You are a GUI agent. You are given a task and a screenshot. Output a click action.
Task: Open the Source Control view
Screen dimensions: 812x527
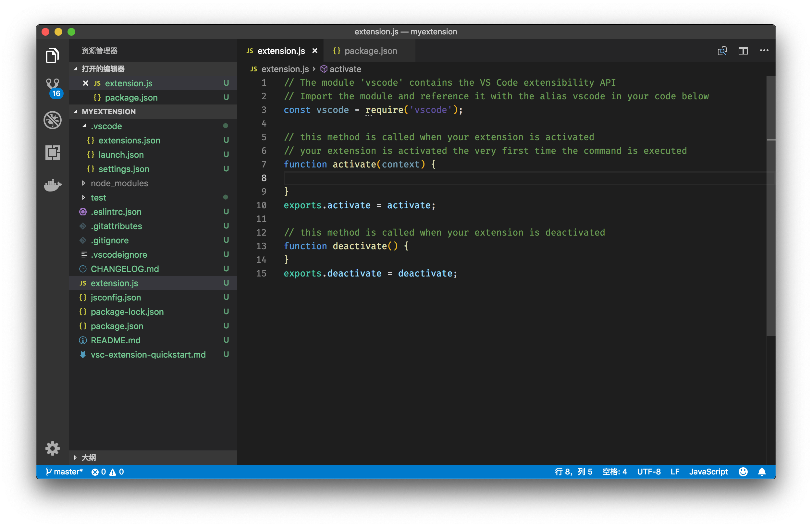point(53,84)
